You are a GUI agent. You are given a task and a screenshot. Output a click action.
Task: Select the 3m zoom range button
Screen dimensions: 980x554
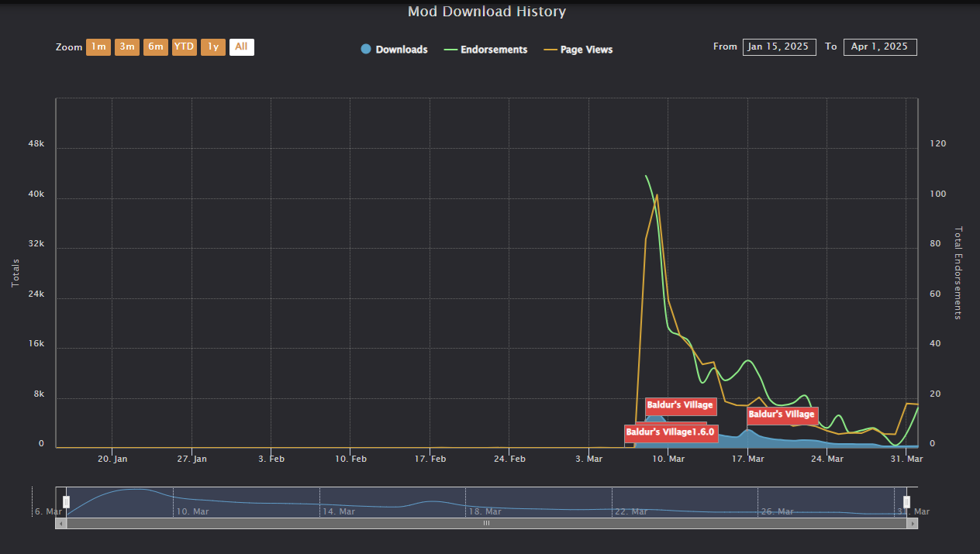[x=127, y=47]
